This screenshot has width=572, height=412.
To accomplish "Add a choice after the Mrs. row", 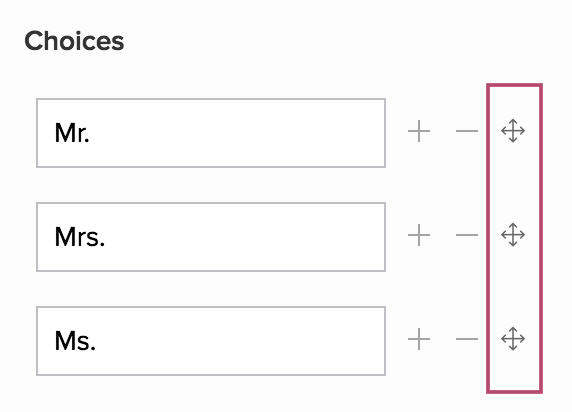I will click(x=419, y=235).
